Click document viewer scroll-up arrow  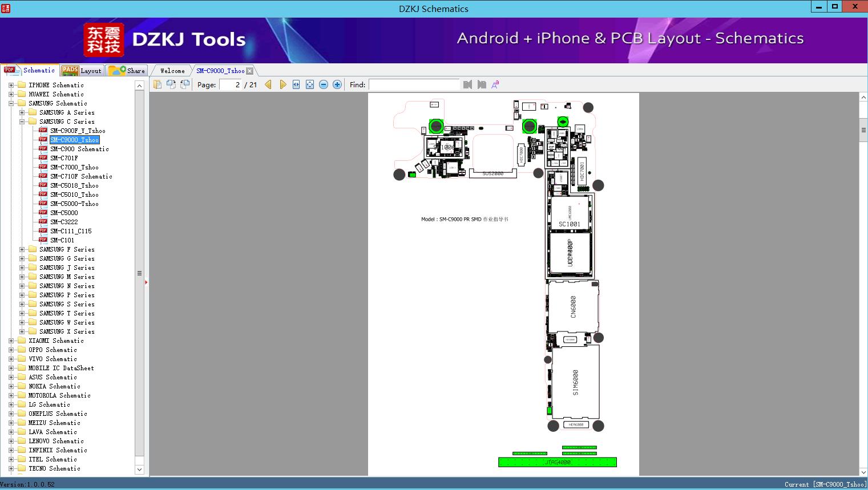click(x=863, y=98)
